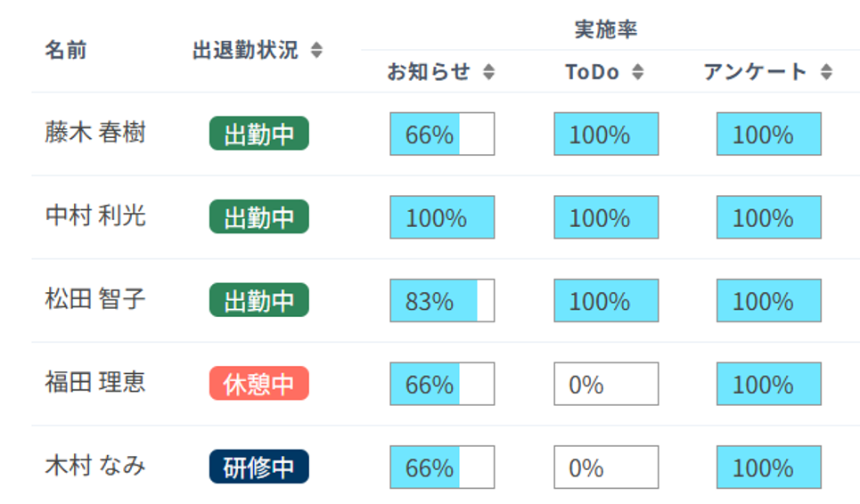This screenshot has width=860, height=504.
Task: Click the red 休憩中 status badge
Action: (x=259, y=384)
